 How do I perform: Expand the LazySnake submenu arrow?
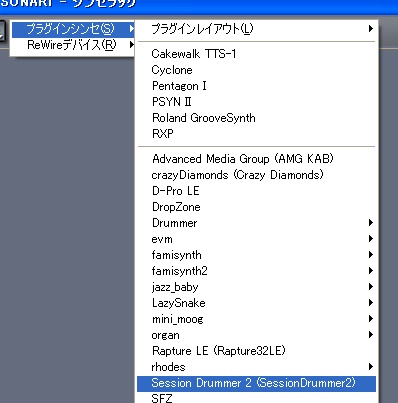[x=371, y=303]
